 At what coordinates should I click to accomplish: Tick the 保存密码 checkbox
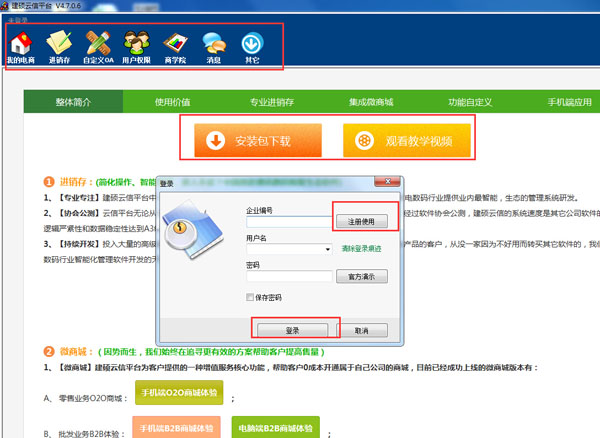250,297
